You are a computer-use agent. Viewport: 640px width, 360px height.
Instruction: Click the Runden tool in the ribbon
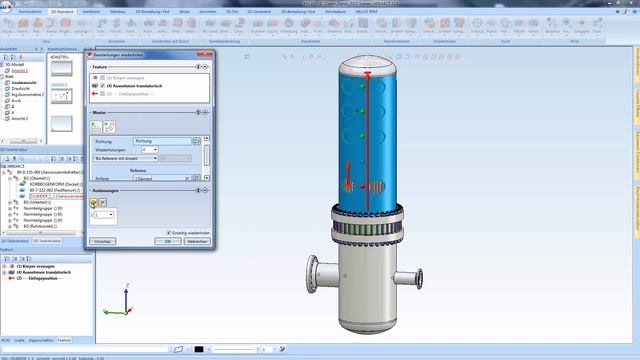(258, 26)
